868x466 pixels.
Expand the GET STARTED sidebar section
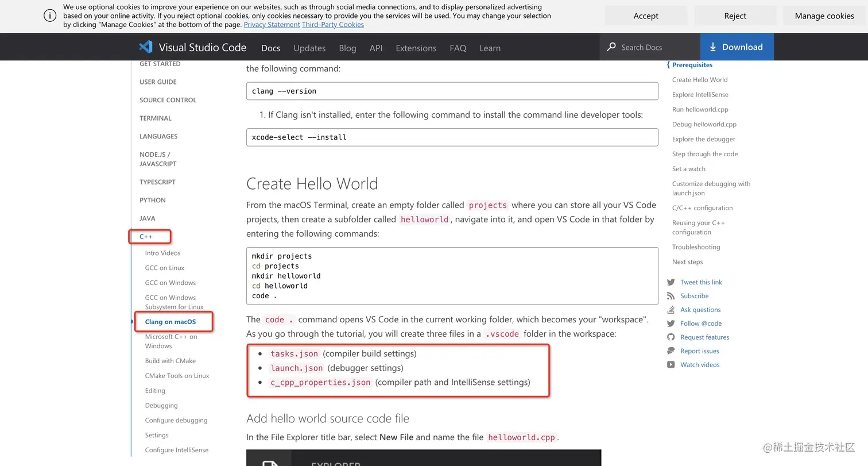[x=160, y=64]
